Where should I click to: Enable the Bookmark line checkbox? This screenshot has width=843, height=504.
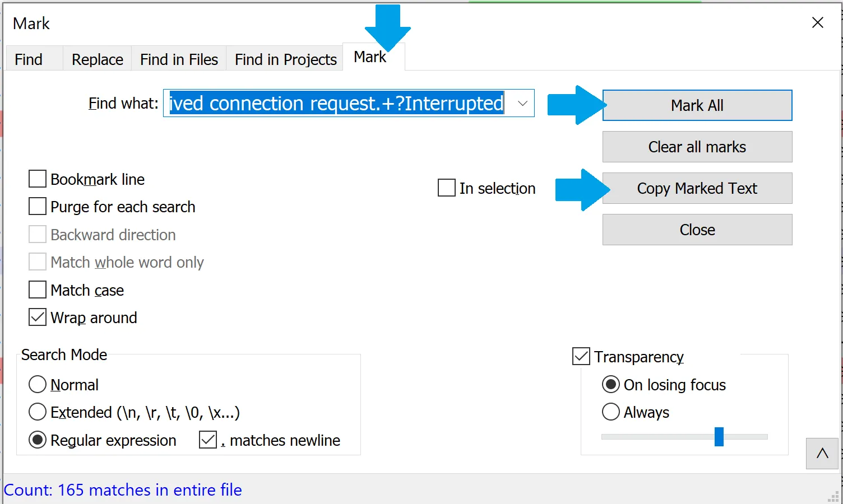point(38,179)
